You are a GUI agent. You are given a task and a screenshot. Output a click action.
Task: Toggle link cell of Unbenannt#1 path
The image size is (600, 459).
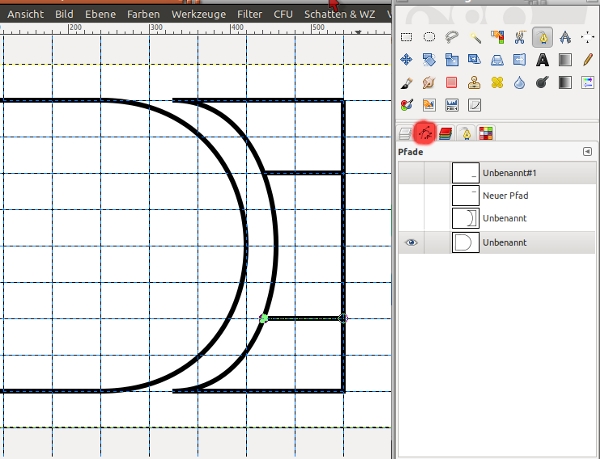437,173
